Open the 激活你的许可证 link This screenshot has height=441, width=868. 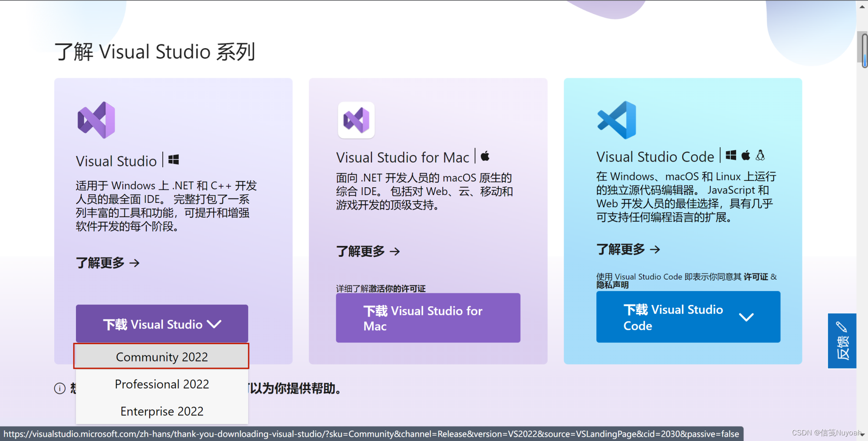click(398, 288)
